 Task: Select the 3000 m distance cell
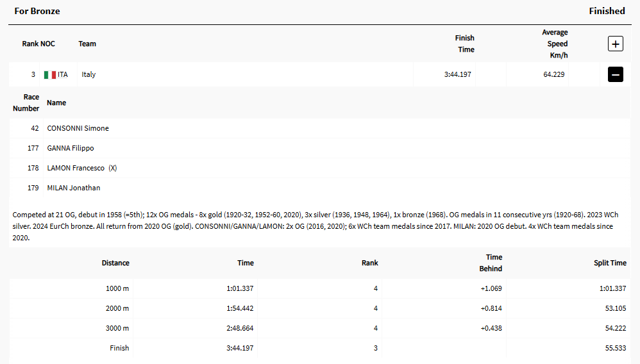[x=117, y=328]
